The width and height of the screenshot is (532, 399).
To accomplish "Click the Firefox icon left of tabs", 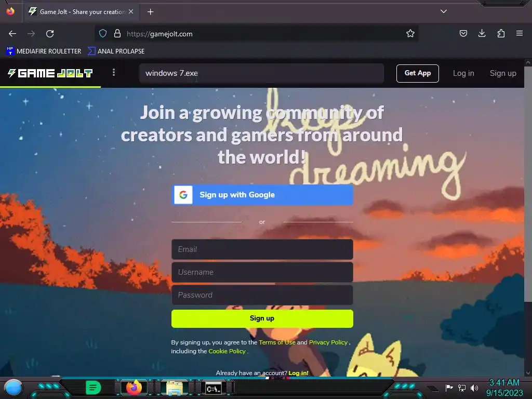I will pyautogui.click(x=10, y=11).
